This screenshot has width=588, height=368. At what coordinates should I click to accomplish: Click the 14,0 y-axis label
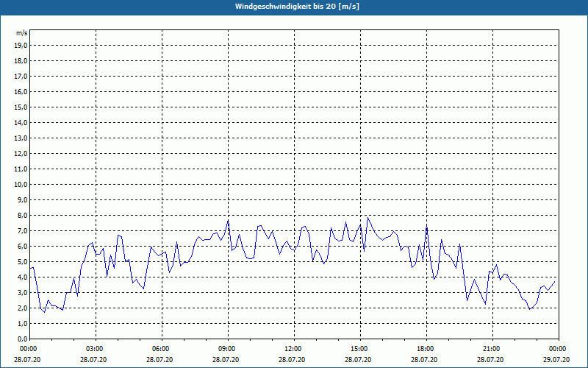click(21, 122)
